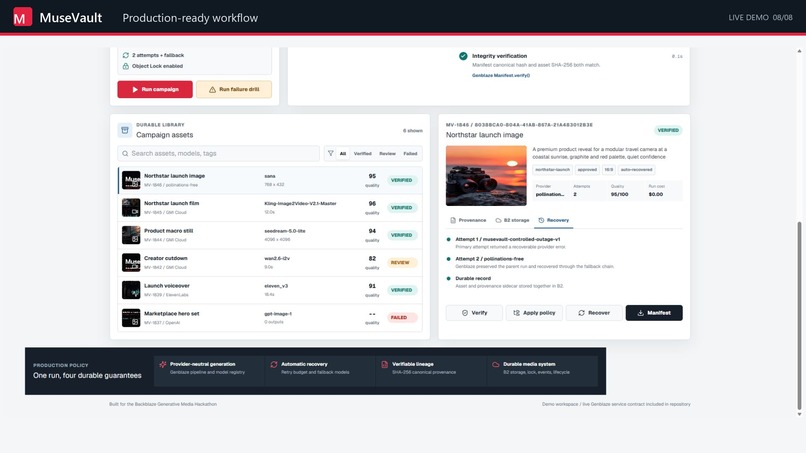Click the page vertical scrollbar thumb
The width and height of the screenshot is (806, 453).
pyautogui.click(x=799, y=316)
